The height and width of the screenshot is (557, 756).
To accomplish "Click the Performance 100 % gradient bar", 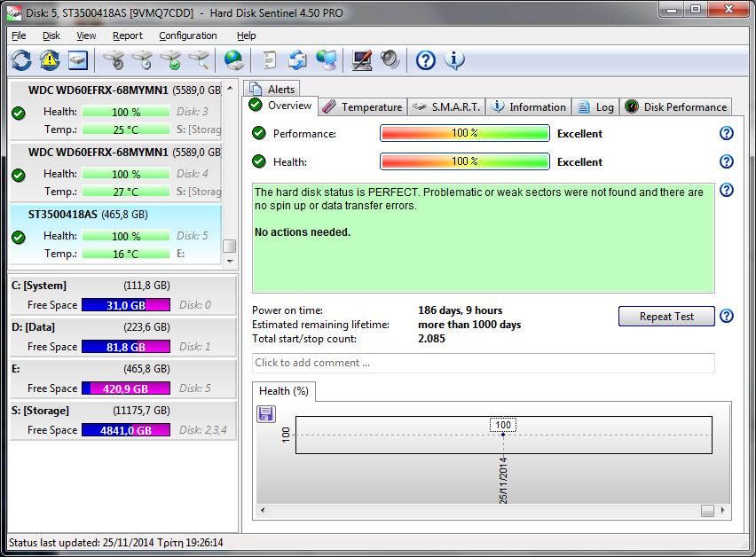I will point(465,133).
